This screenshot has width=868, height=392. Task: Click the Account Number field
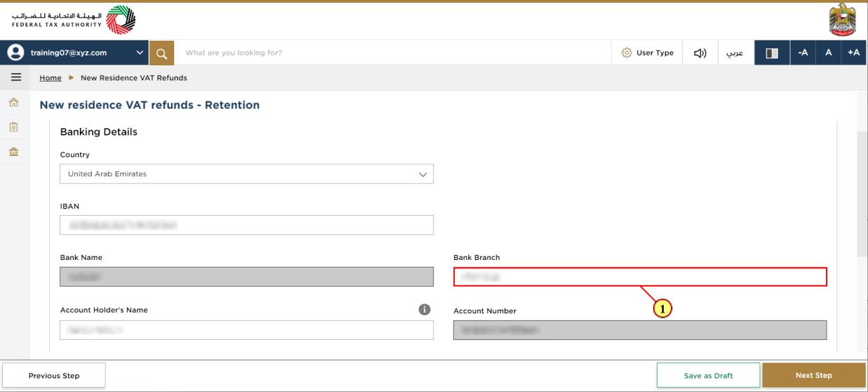[x=640, y=330]
